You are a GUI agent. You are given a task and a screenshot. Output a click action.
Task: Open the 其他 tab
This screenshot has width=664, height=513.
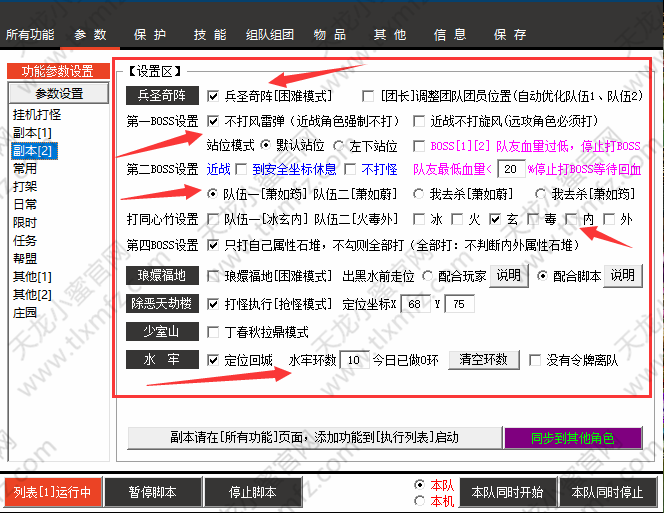pos(390,35)
